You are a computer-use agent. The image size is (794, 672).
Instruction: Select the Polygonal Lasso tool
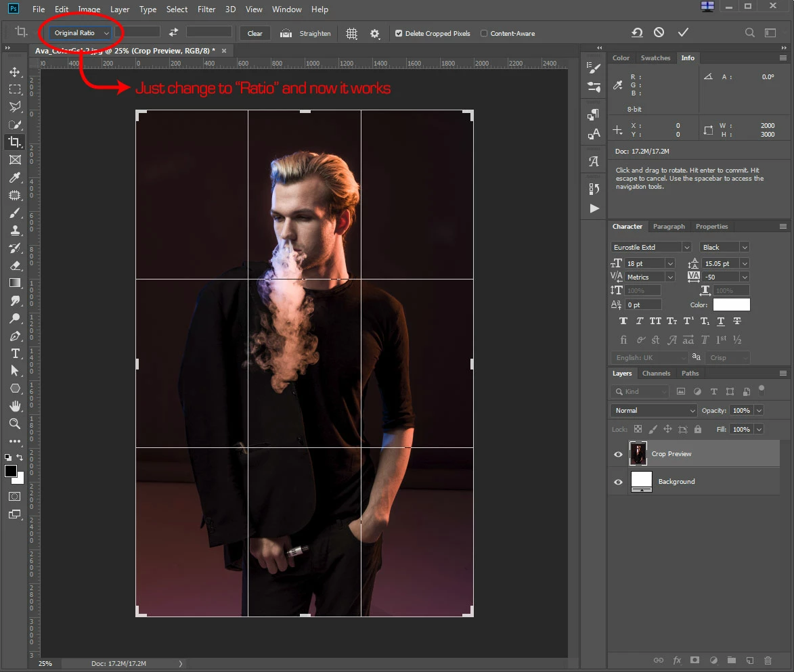click(x=15, y=106)
